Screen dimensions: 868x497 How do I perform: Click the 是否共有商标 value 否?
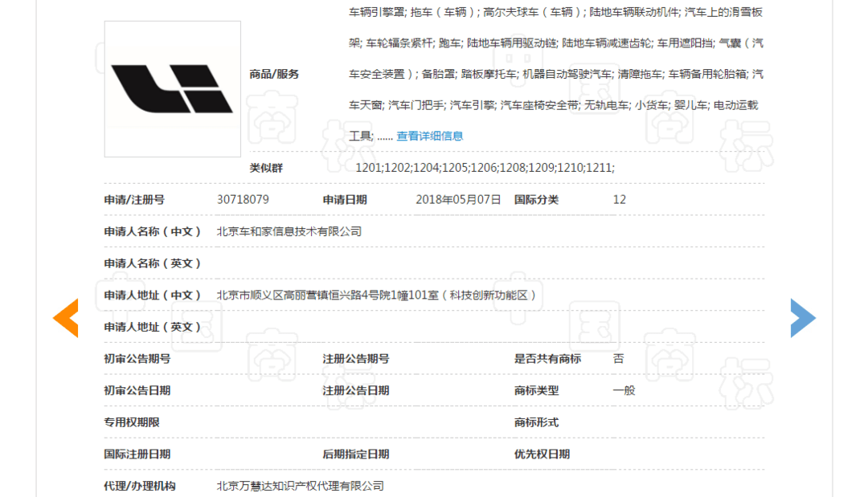click(618, 359)
